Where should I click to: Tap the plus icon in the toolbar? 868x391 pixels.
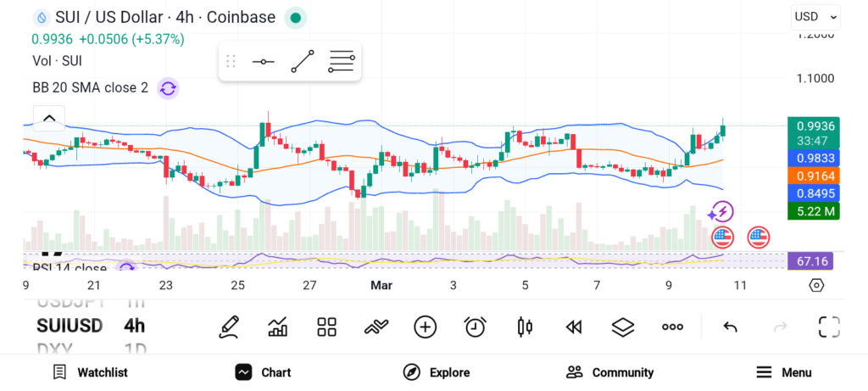(x=426, y=327)
